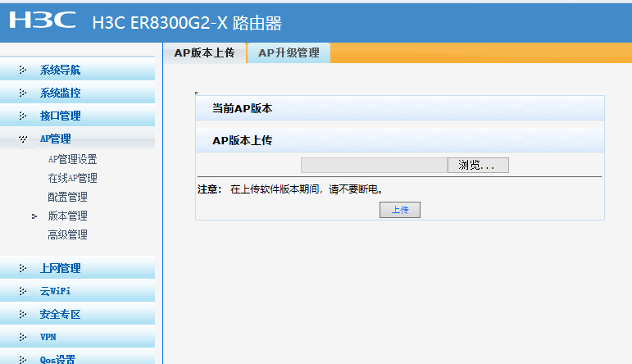The width and height of the screenshot is (632, 364).
Task: Go to 在线AP管理 submenu item
Action: click(x=72, y=178)
